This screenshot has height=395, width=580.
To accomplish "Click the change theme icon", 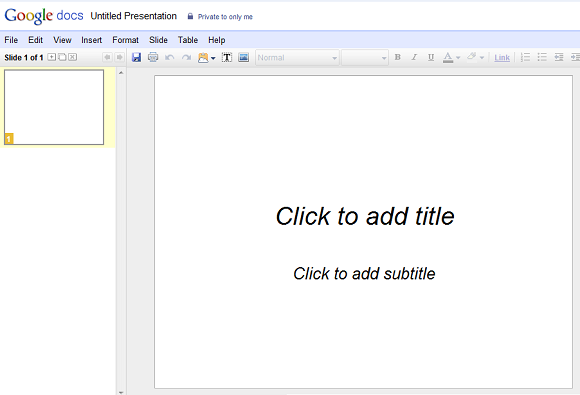I will [x=203, y=57].
